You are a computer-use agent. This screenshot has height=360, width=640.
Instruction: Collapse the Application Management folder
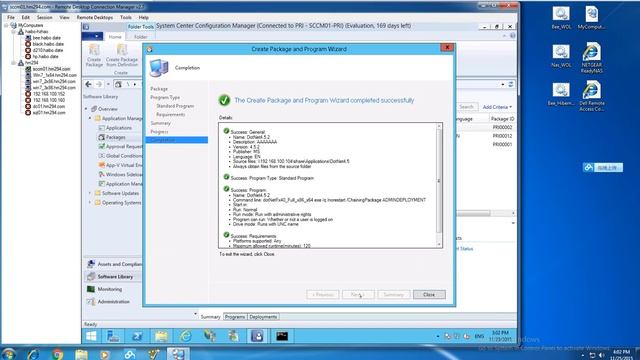[x=90, y=118]
